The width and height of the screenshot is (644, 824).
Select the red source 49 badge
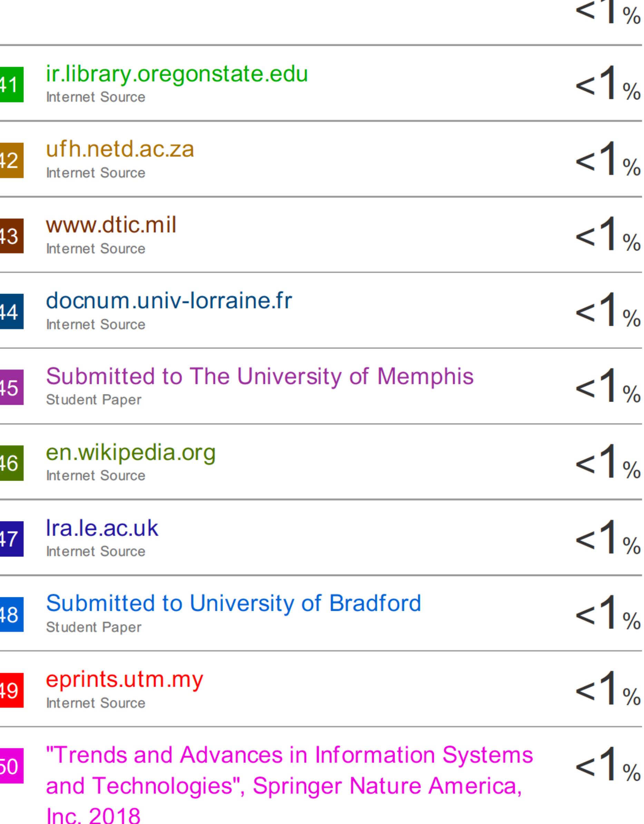pyautogui.click(x=11, y=690)
